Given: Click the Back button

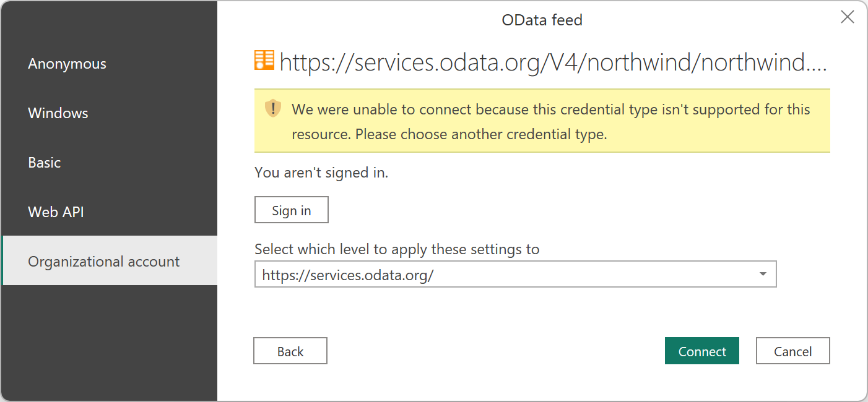Looking at the screenshot, I should tap(290, 351).
